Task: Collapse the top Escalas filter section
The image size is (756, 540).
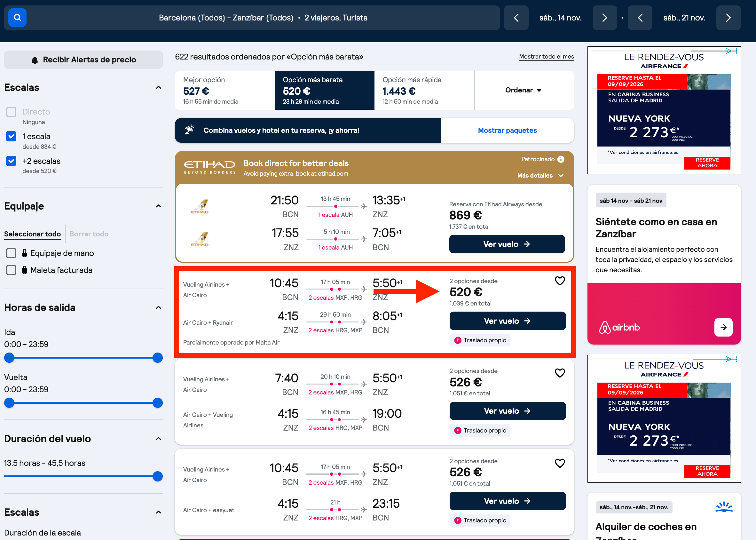Action: 159,87
